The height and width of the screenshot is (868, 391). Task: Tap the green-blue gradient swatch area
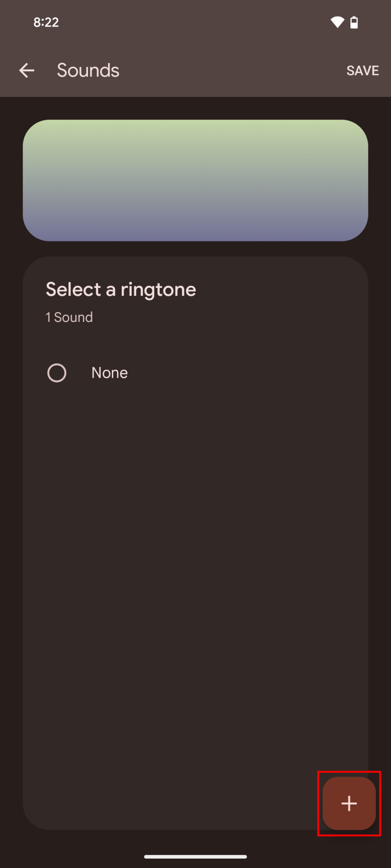pyautogui.click(x=195, y=180)
